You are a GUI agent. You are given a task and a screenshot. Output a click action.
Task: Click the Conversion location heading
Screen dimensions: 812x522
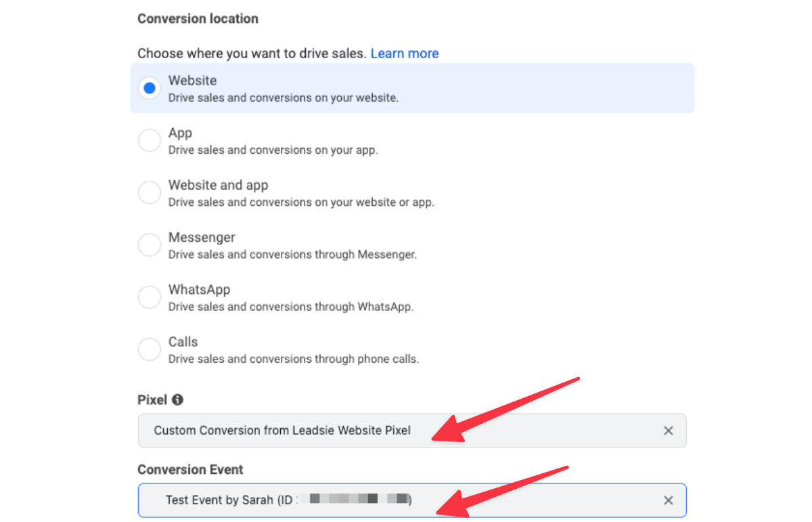(x=198, y=18)
